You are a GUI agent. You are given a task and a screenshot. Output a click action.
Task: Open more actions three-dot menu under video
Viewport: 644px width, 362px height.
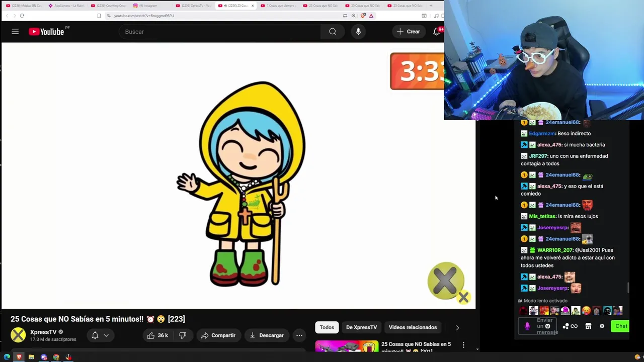[x=299, y=335]
